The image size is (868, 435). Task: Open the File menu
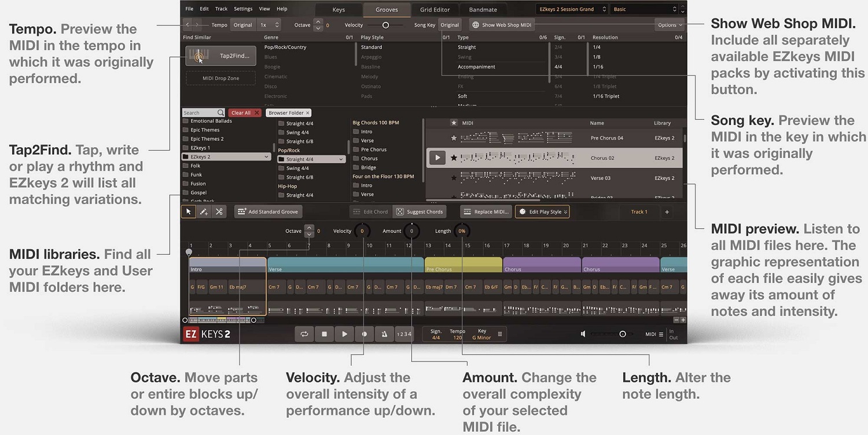click(189, 9)
